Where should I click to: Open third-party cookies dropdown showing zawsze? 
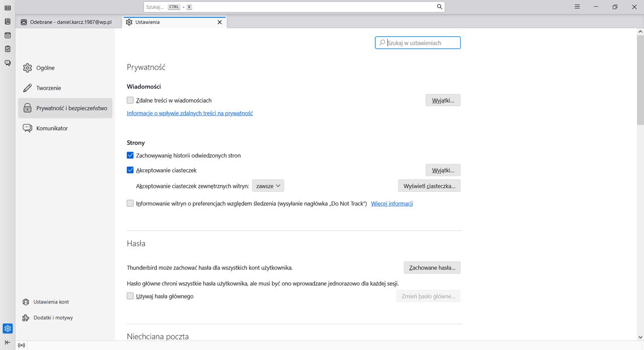point(268,186)
